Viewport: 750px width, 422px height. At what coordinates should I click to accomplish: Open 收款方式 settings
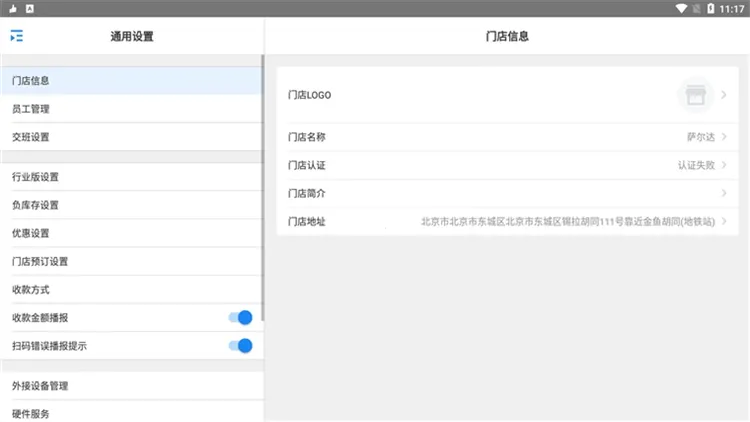click(x=31, y=290)
